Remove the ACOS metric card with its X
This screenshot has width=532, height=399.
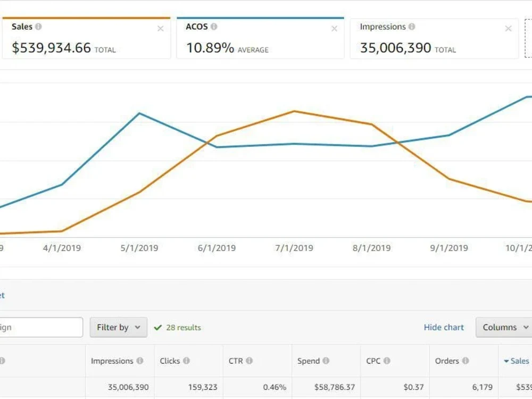pyautogui.click(x=334, y=29)
